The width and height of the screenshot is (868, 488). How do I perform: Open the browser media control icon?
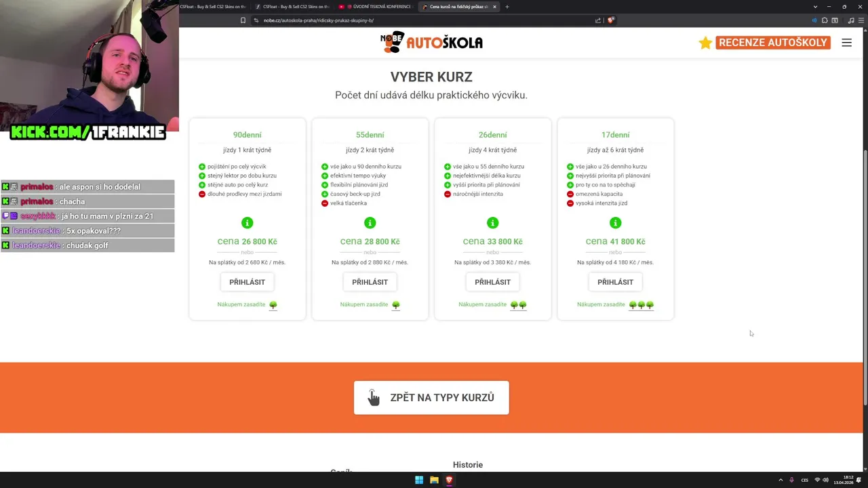[851, 20]
